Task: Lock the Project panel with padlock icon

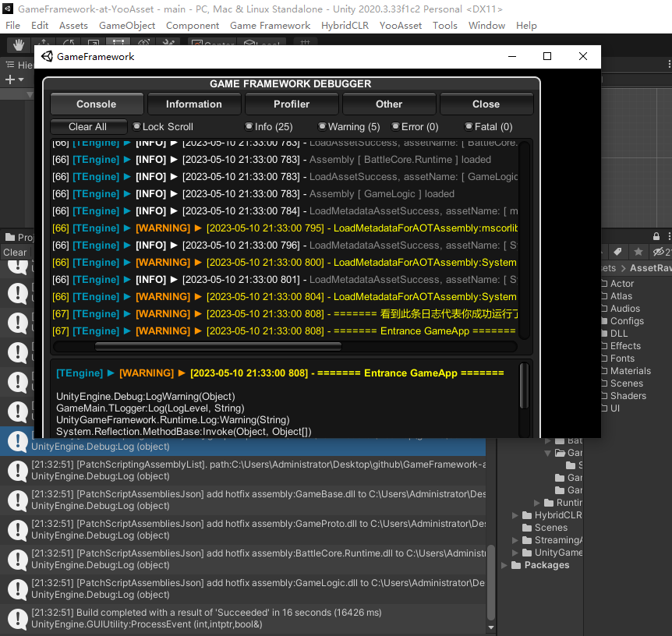Action: [656, 236]
